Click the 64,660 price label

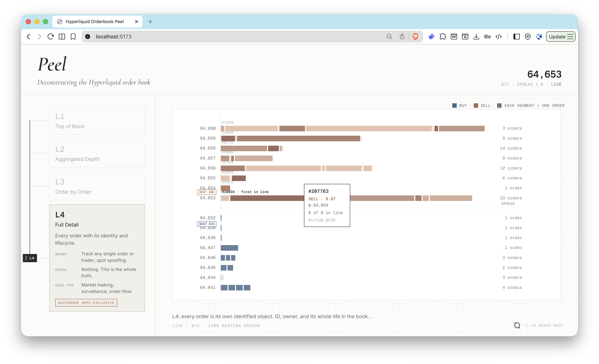pyautogui.click(x=208, y=128)
